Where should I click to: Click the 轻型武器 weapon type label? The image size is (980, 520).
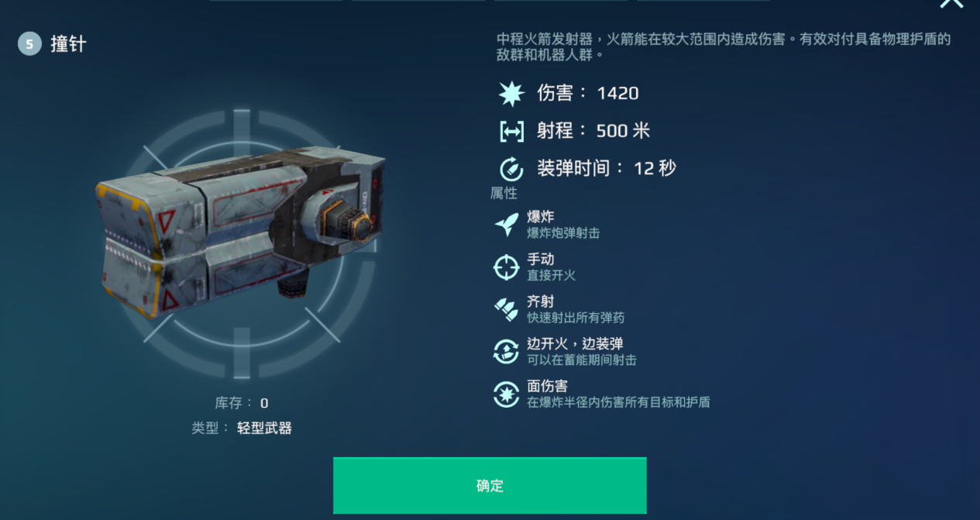pyautogui.click(x=264, y=428)
